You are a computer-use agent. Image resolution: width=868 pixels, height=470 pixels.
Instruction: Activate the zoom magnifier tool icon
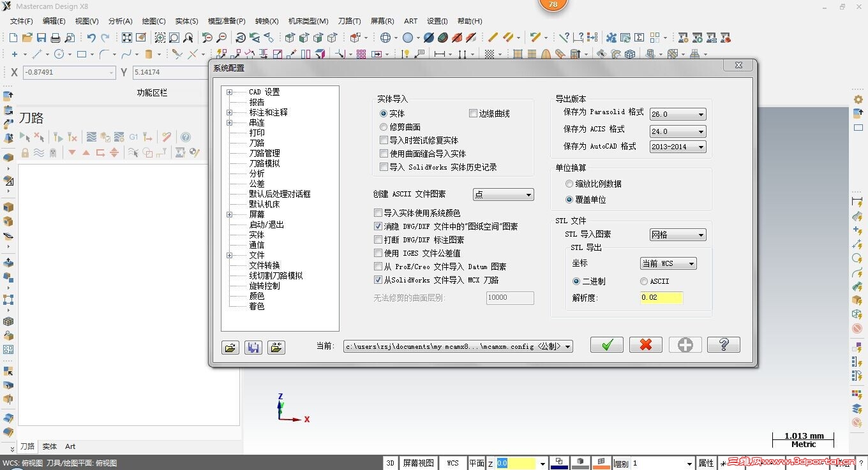[159, 38]
